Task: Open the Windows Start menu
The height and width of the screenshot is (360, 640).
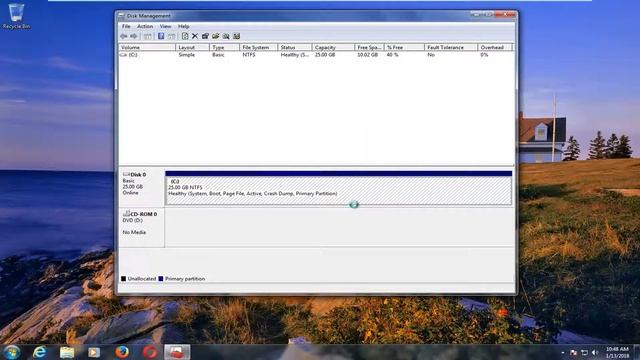Action: pos(12,352)
